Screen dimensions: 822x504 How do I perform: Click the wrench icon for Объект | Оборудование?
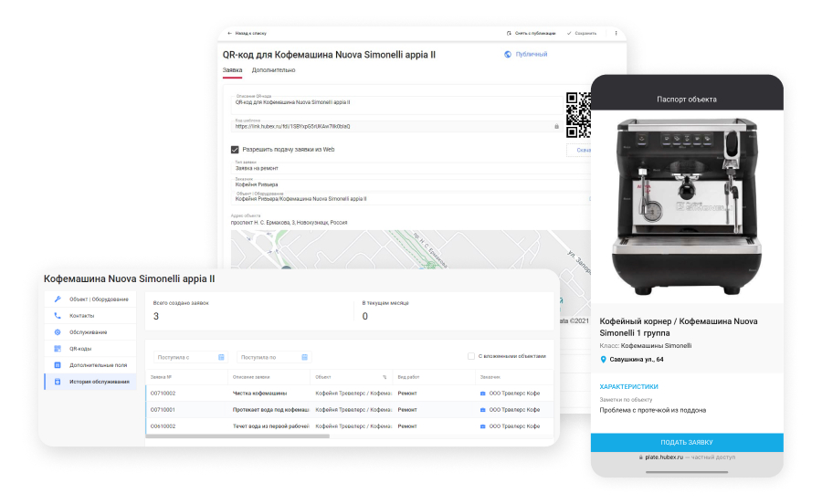tap(58, 299)
